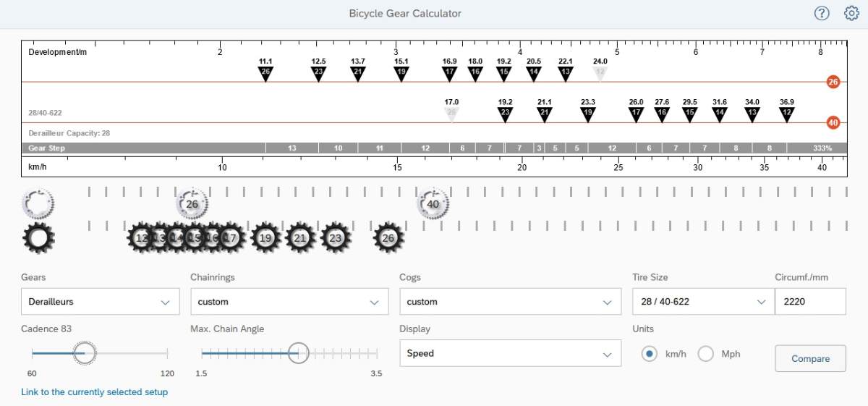This screenshot has width=868, height=406.
Task: Click the Cadence slider handle
Action: (x=85, y=353)
